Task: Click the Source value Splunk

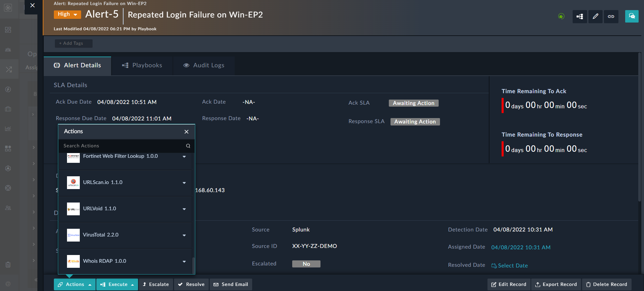Action: (x=301, y=229)
